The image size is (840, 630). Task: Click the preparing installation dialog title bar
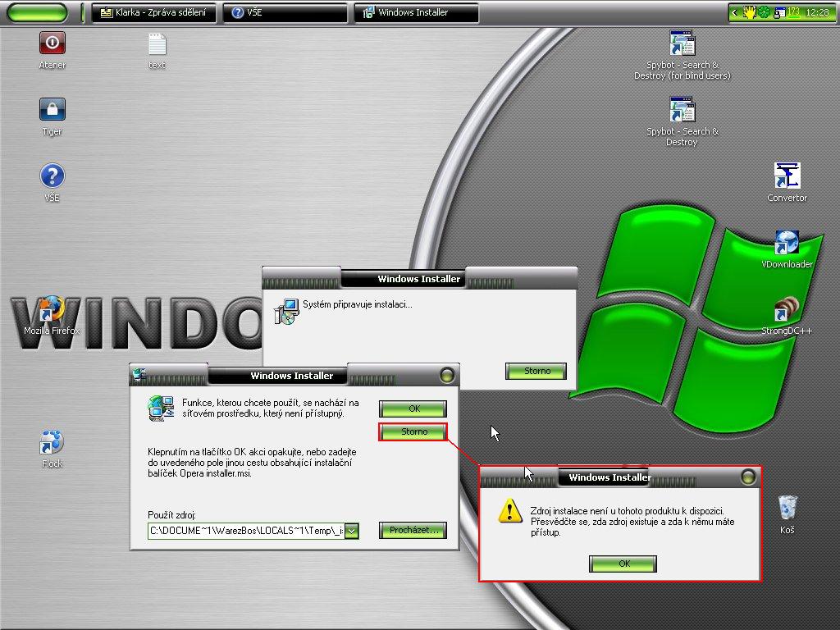pyautogui.click(x=419, y=279)
